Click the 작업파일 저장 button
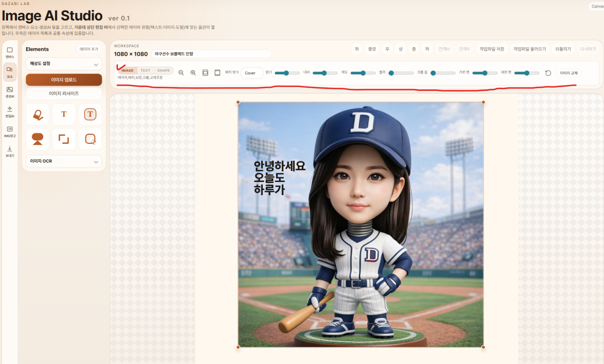The height and width of the screenshot is (364, 604). (492, 49)
